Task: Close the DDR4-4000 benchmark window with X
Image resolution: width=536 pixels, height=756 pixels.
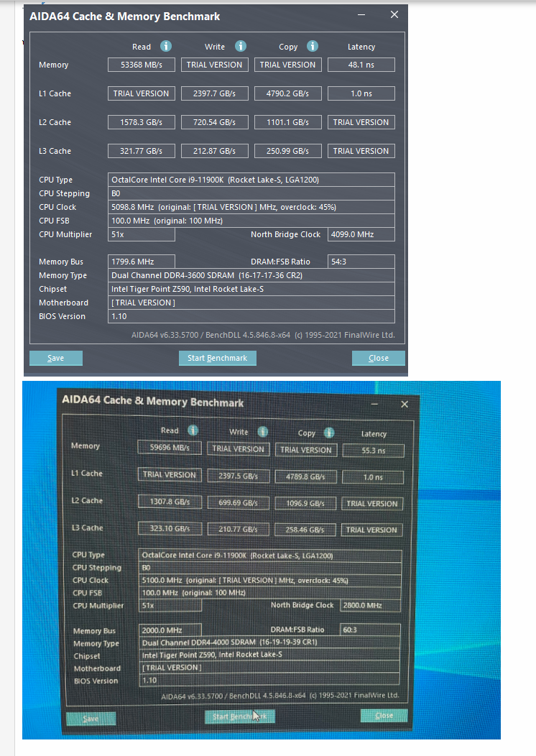Action: (x=405, y=404)
